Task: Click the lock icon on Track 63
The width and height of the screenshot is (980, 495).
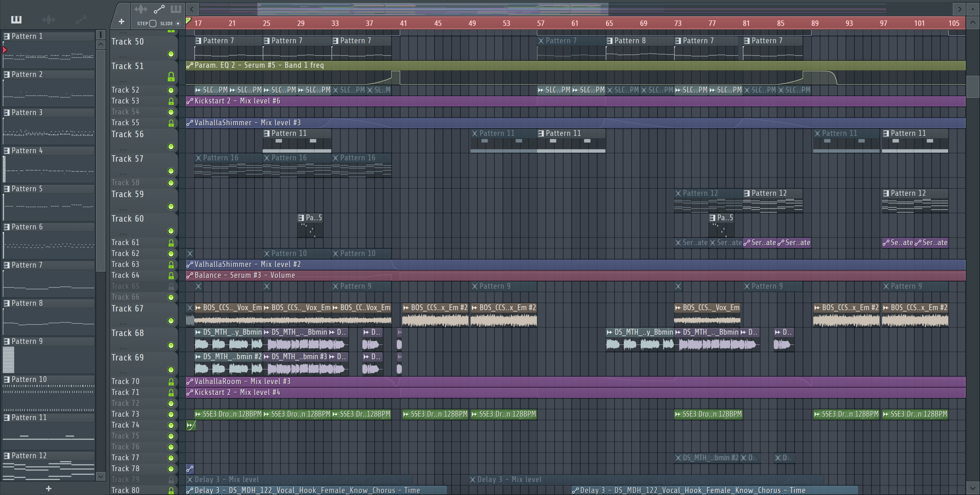Action: (x=171, y=265)
